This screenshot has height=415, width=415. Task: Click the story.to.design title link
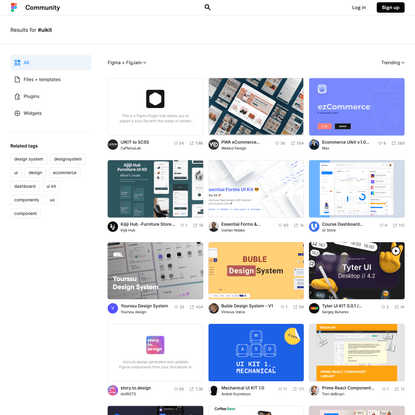tap(136, 388)
